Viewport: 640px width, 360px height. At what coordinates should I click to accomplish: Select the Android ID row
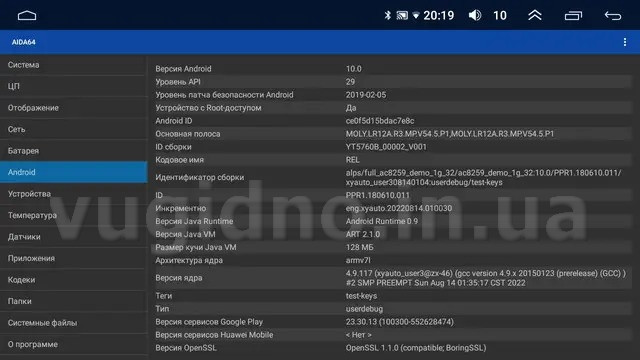point(393,121)
